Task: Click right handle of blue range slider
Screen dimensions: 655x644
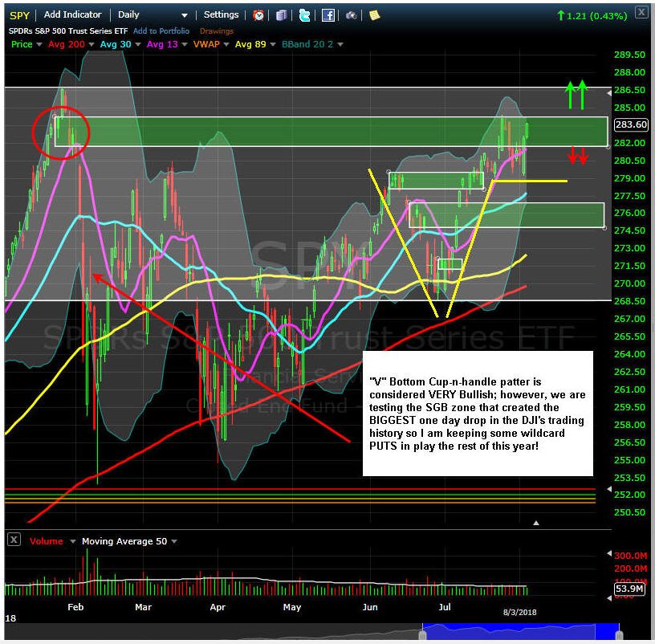Action: tap(619, 634)
